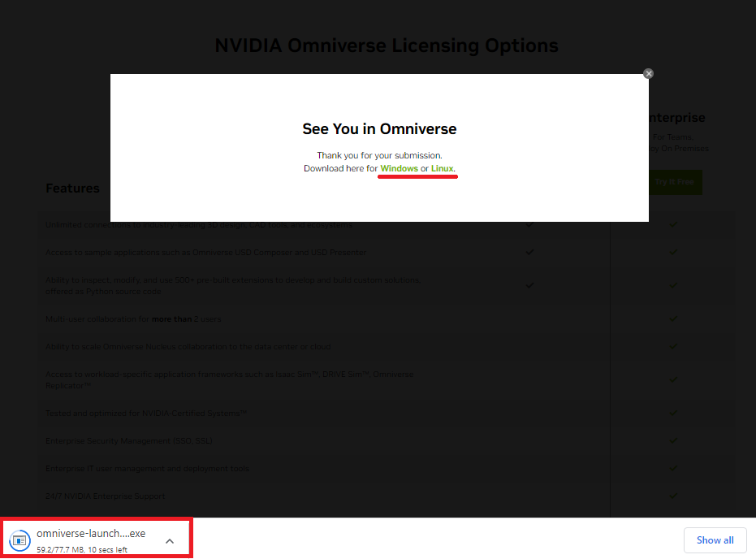756x559 pixels.
Task: Click the omniverse-launch....exe file name
Action: [91, 533]
